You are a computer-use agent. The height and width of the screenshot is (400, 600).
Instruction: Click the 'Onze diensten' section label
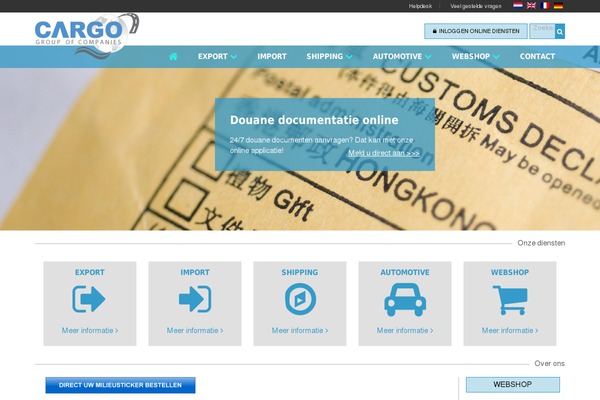point(541,243)
